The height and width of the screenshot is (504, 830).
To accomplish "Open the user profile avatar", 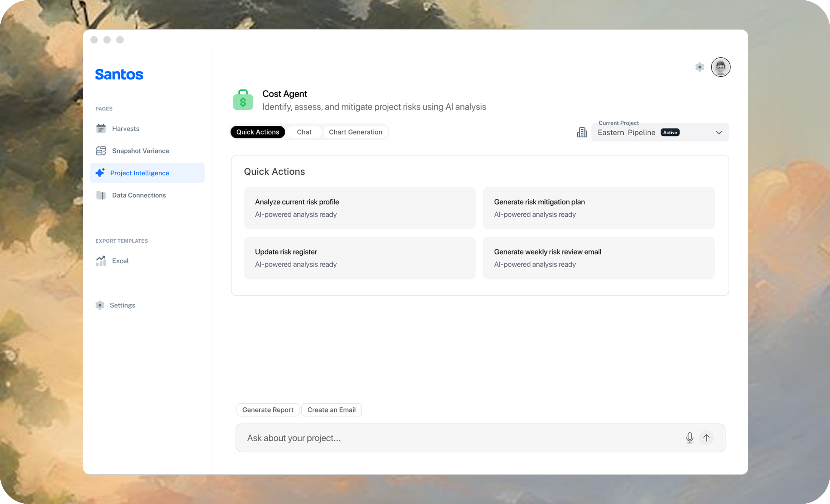I will [720, 67].
